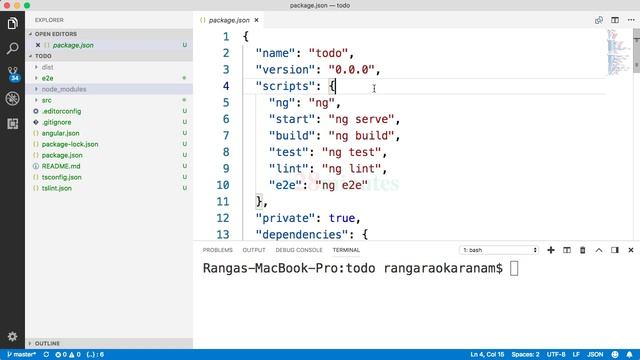Click Ln 4, Col 15 in status bar
640x360 pixels.
point(487,354)
